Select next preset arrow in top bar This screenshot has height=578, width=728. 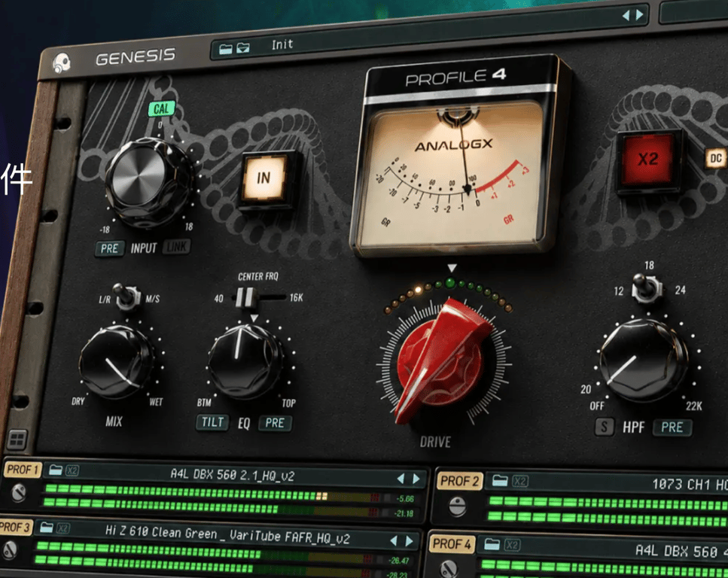pos(640,14)
